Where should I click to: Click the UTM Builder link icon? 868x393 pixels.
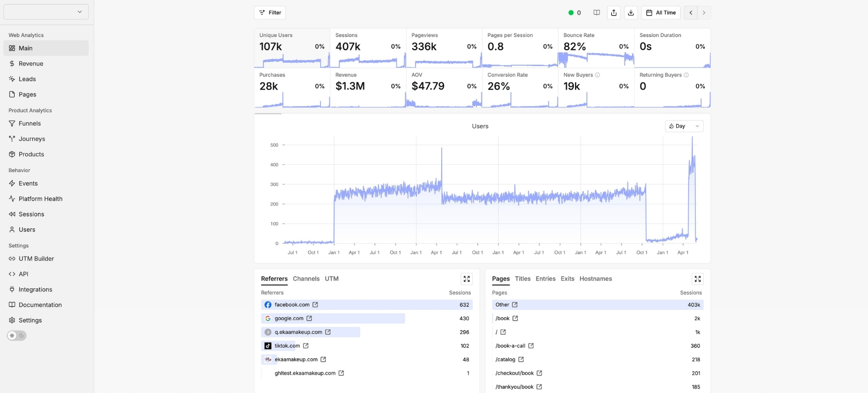click(x=12, y=258)
